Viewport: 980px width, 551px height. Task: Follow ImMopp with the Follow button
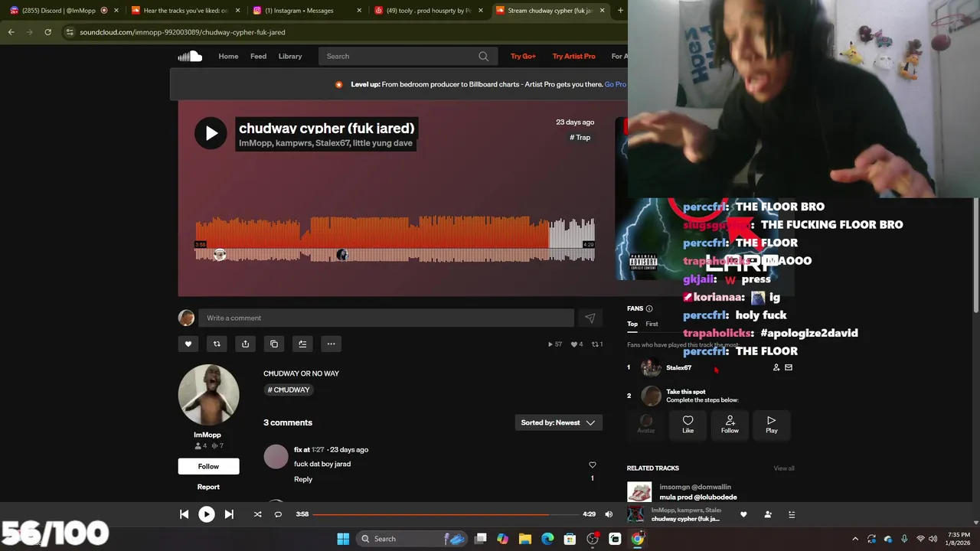(x=208, y=466)
